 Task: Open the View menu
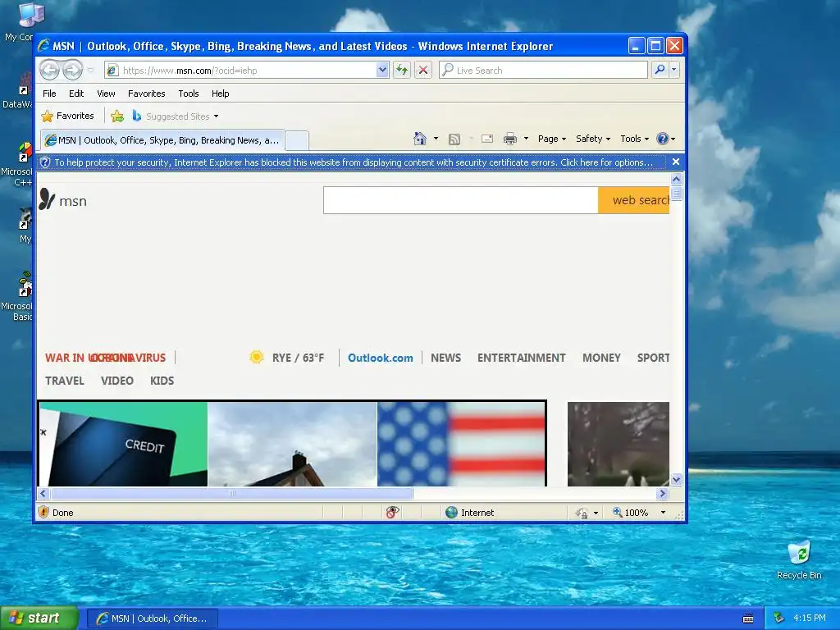106,94
